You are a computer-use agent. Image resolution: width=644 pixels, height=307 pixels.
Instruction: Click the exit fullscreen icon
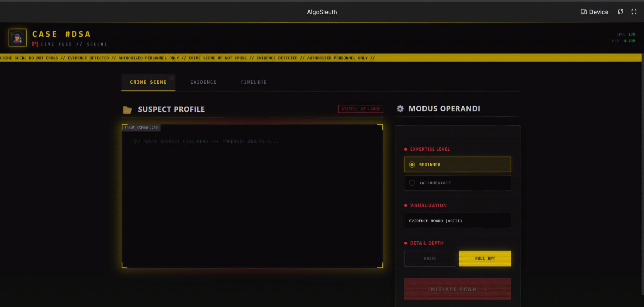[x=634, y=12]
